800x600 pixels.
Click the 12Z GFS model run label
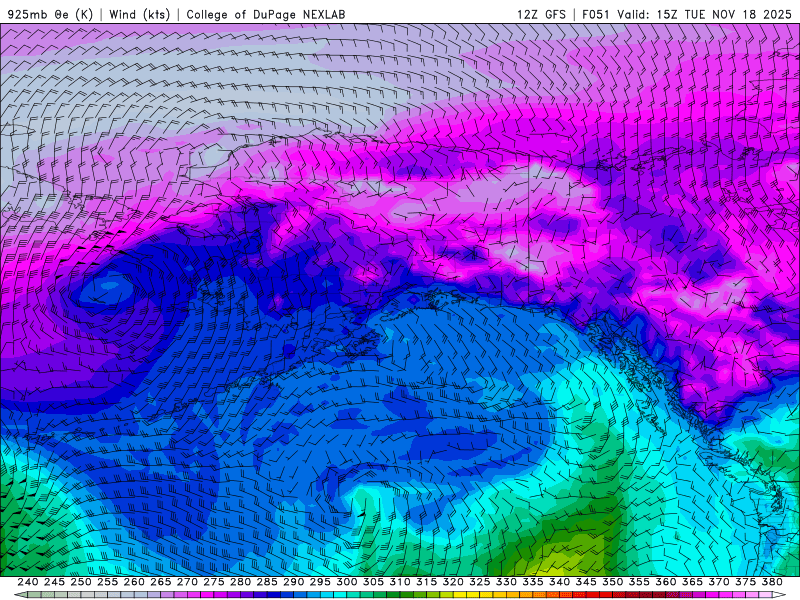pyautogui.click(x=541, y=14)
